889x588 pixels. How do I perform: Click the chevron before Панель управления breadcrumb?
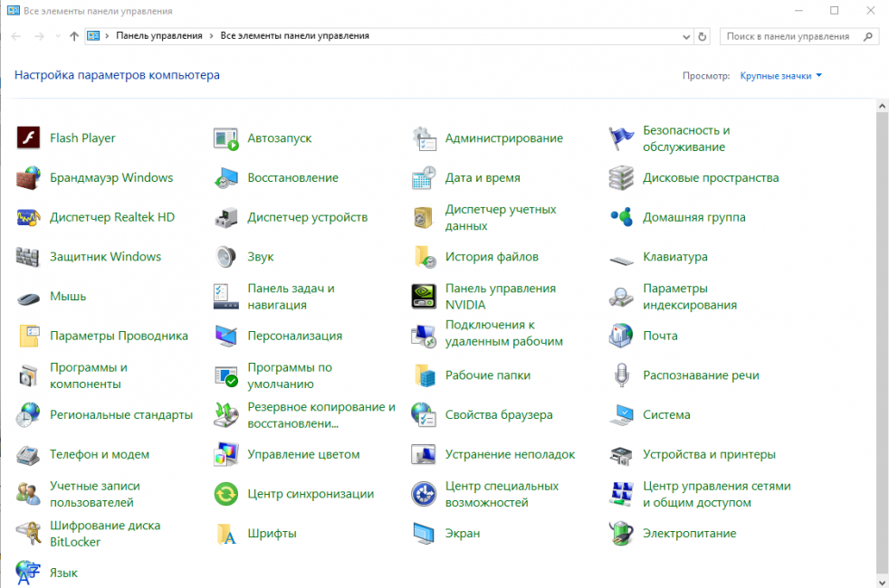pos(107,35)
